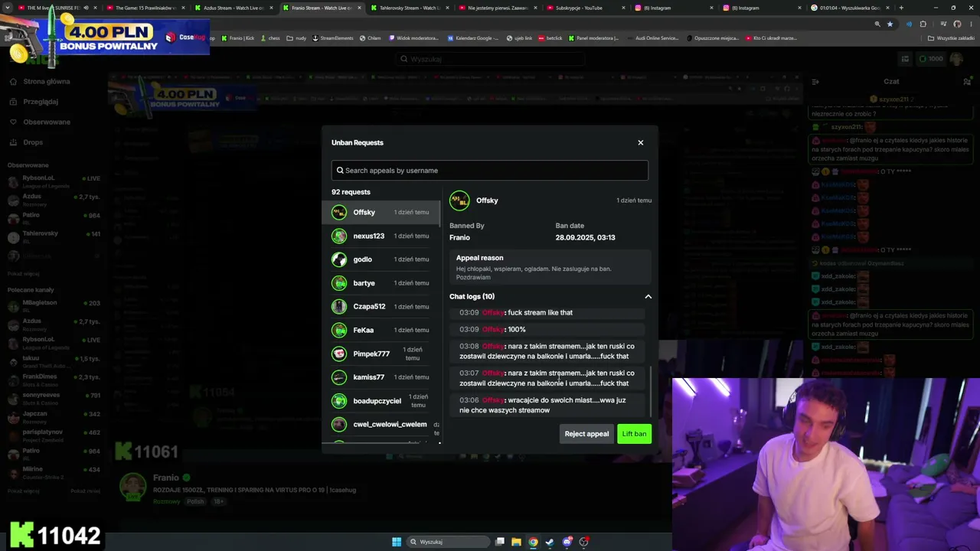The width and height of the screenshot is (980, 551).
Task: Open Mirine channel in recommended list
Action: 54,472
